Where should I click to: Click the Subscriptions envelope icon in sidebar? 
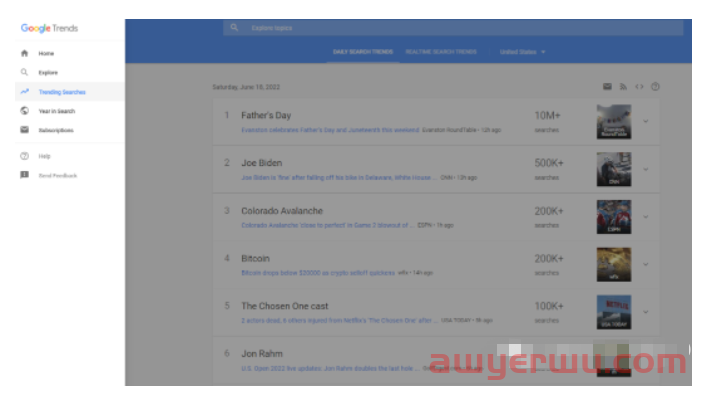click(x=24, y=130)
